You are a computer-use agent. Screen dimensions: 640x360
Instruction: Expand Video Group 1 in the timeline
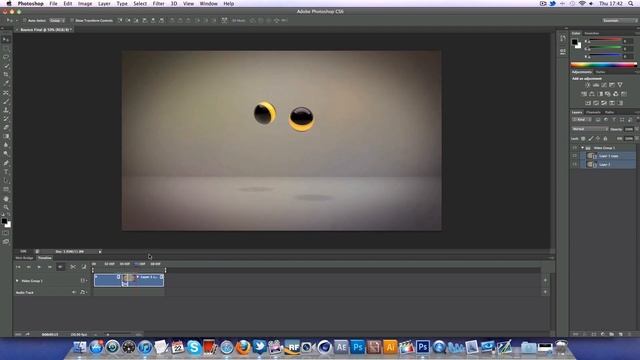pyautogui.click(x=17, y=281)
